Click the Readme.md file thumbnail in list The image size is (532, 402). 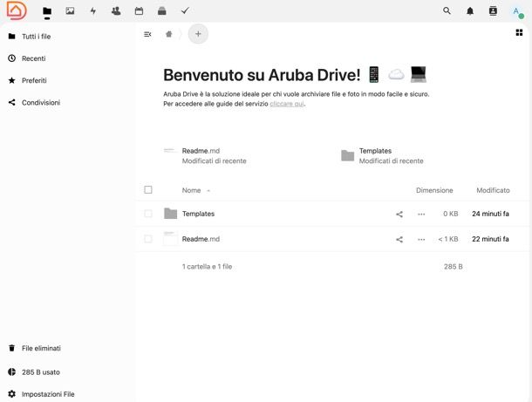click(x=170, y=238)
